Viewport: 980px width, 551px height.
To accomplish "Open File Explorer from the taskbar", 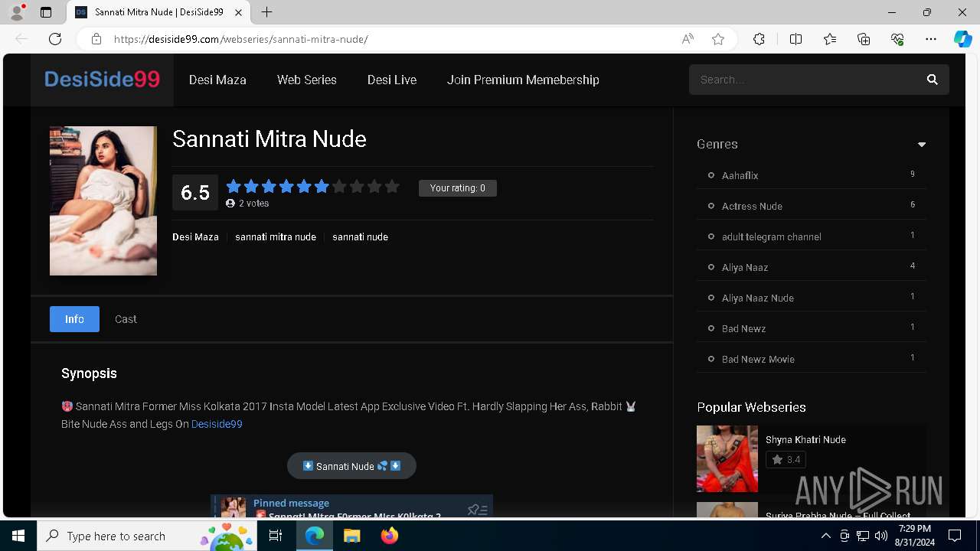I will coord(352,536).
